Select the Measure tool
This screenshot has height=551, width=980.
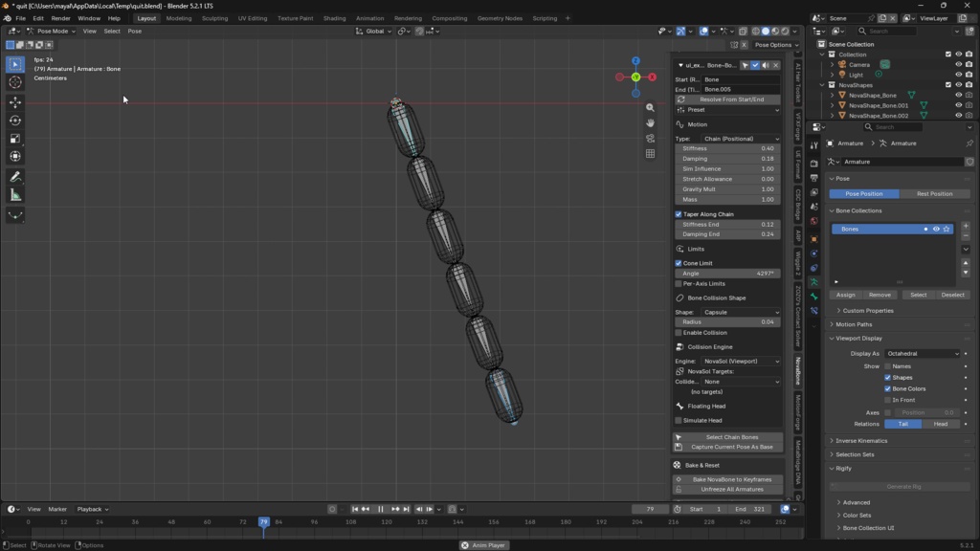tap(15, 195)
